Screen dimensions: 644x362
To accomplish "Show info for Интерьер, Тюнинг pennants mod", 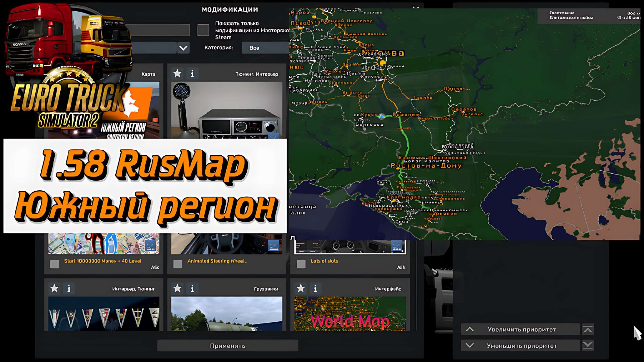I will pos(69,288).
